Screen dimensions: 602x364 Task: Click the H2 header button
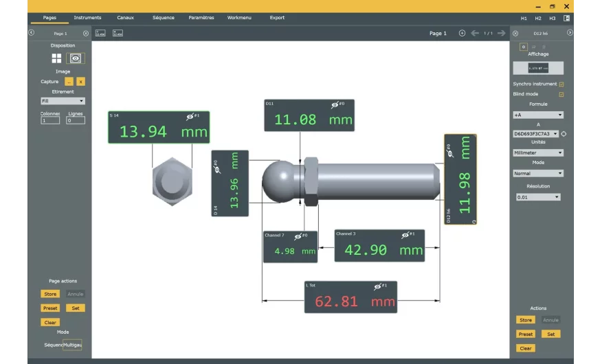(538, 19)
